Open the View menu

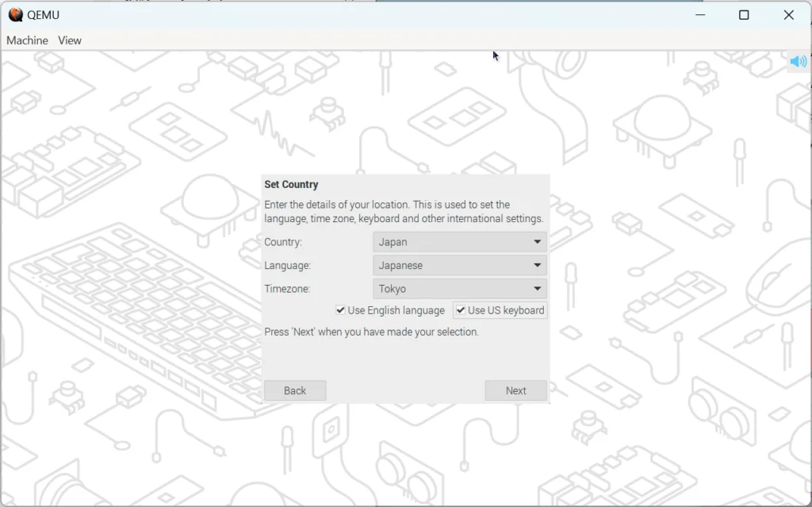[70, 40]
